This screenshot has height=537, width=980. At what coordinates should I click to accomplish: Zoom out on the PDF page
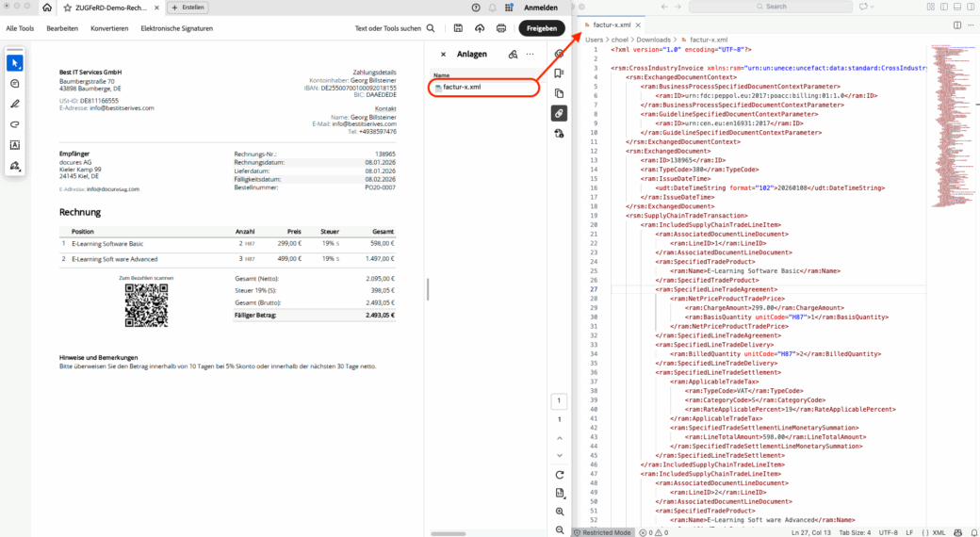coord(560,530)
